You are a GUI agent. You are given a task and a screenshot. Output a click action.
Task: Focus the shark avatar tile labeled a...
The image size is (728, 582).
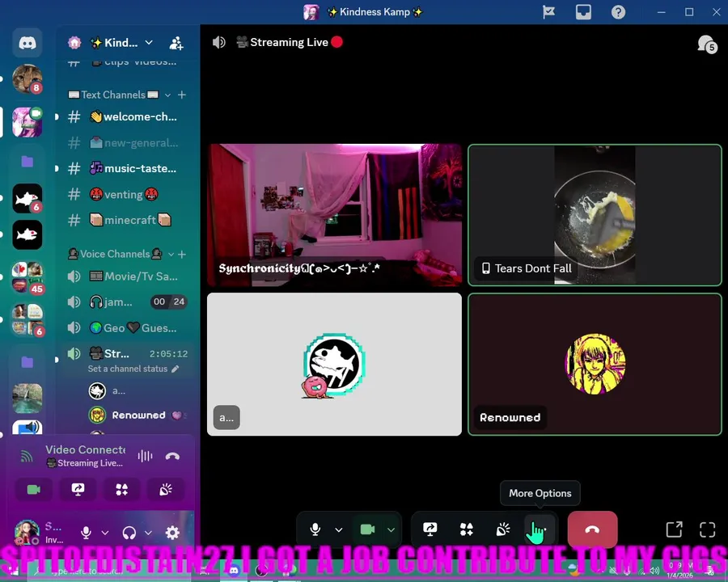coord(334,365)
